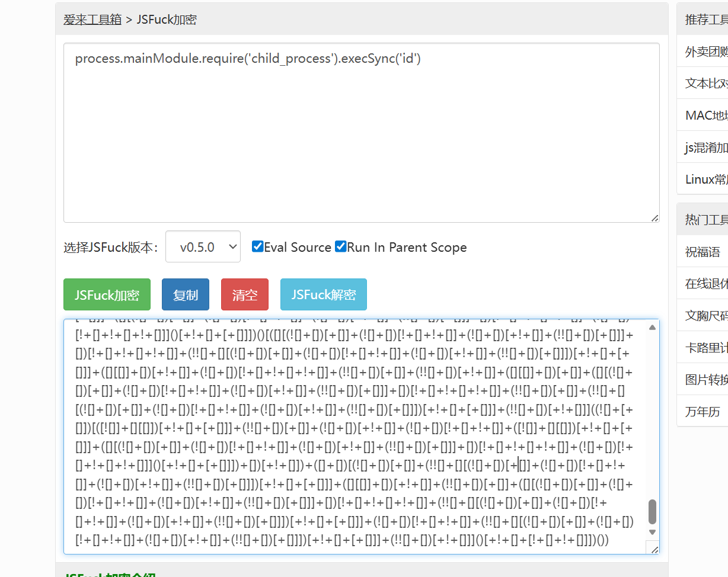Open the 祝福语 hot tool link

pyautogui.click(x=703, y=252)
